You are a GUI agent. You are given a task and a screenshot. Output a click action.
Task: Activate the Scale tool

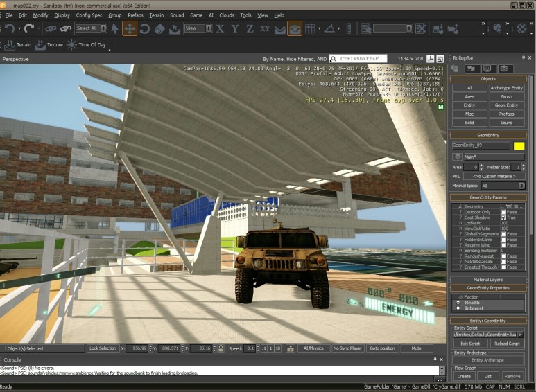pos(159,28)
